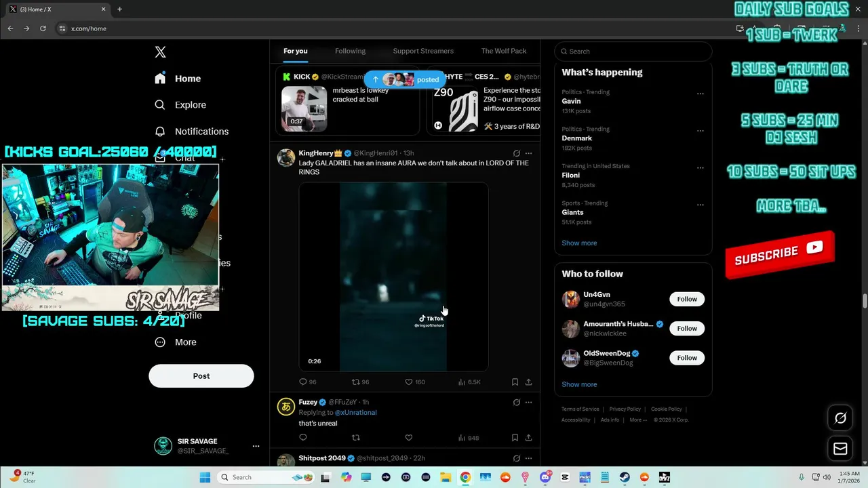Open the @xUnrational mention link
Image resolution: width=868 pixels, height=488 pixels.
pyautogui.click(x=355, y=412)
